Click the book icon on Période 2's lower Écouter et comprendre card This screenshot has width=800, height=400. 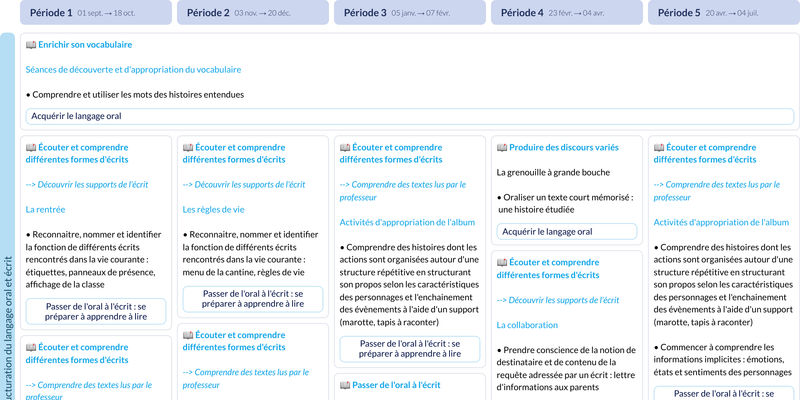tap(188, 335)
